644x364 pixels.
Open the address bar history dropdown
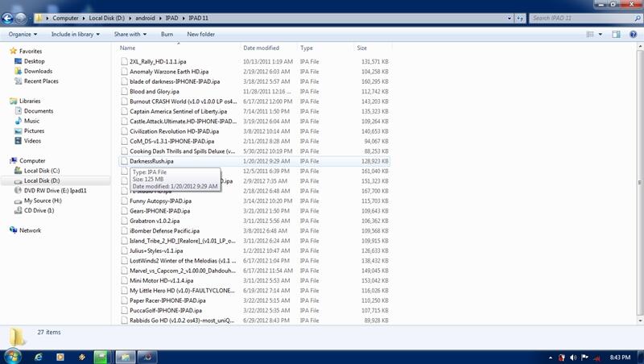[510, 18]
